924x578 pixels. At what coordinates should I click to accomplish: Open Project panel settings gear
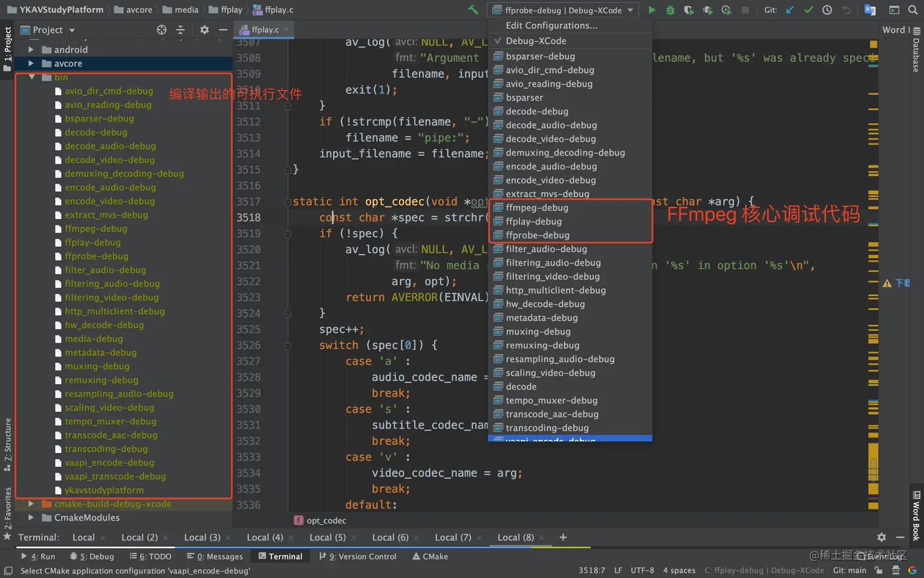(205, 29)
